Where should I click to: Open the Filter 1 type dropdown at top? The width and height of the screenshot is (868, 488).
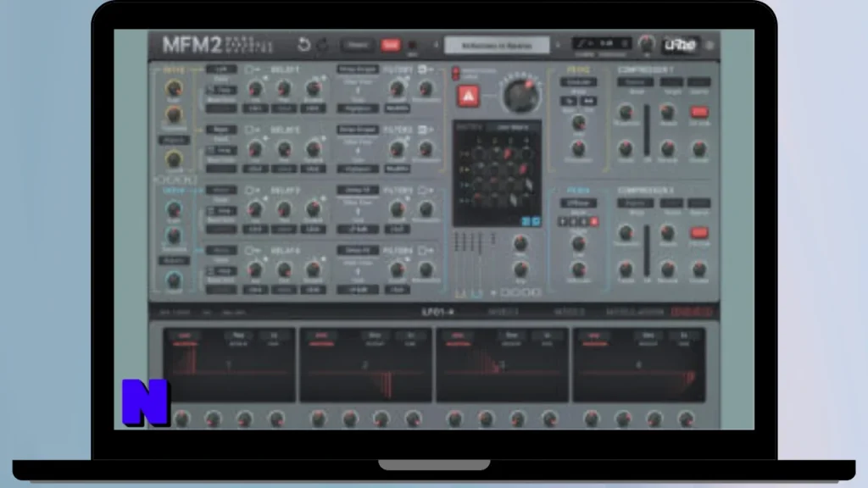coord(358,69)
